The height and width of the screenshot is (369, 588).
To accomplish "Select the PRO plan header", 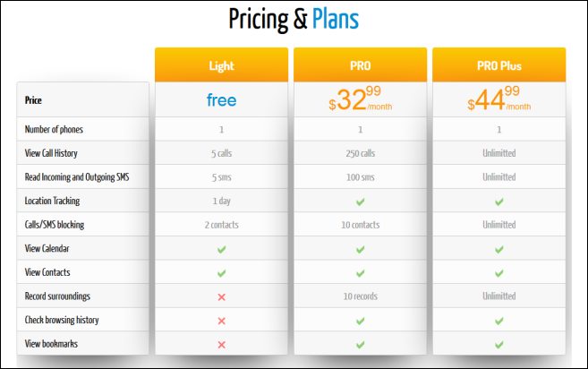I will tap(361, 65).
